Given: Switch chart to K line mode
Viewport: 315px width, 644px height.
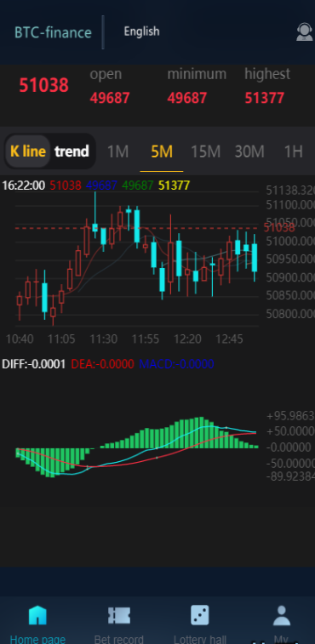Looking at the screenshot, I should [x=28, y=151].
